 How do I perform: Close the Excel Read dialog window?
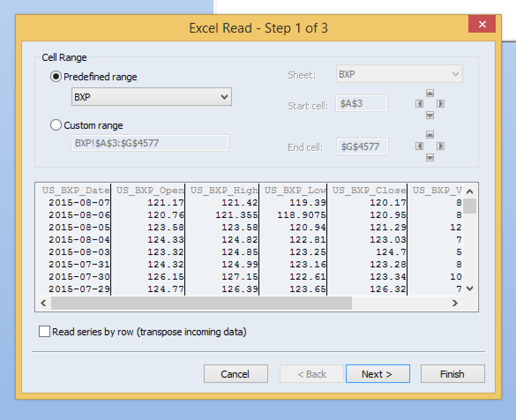click(482, 25)
